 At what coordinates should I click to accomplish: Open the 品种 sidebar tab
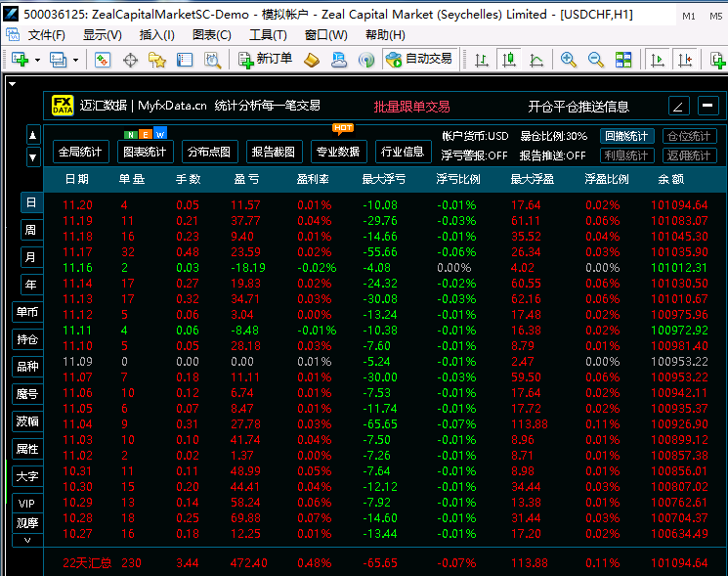(27, 367)
